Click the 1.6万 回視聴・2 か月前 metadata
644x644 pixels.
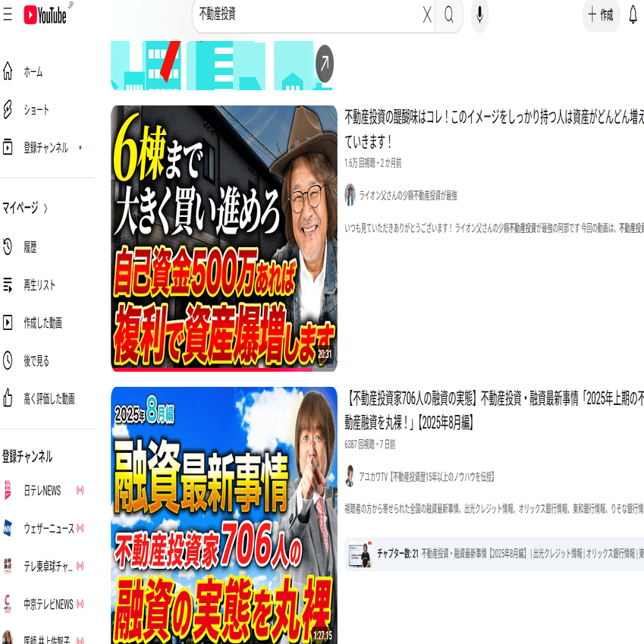coord(373,163)
